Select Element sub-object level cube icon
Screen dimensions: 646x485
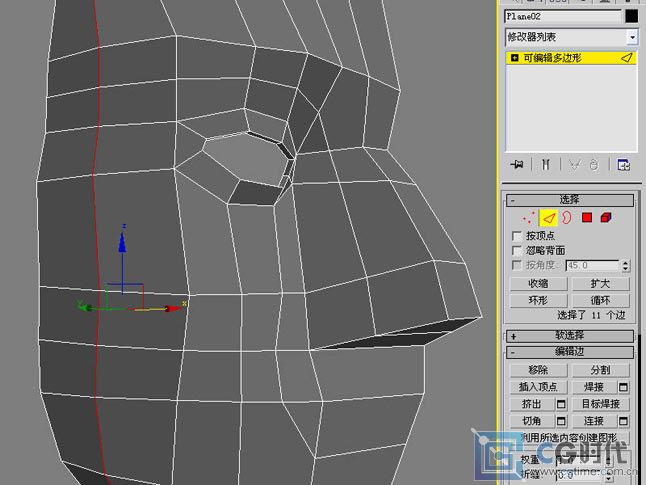(606, 217)
